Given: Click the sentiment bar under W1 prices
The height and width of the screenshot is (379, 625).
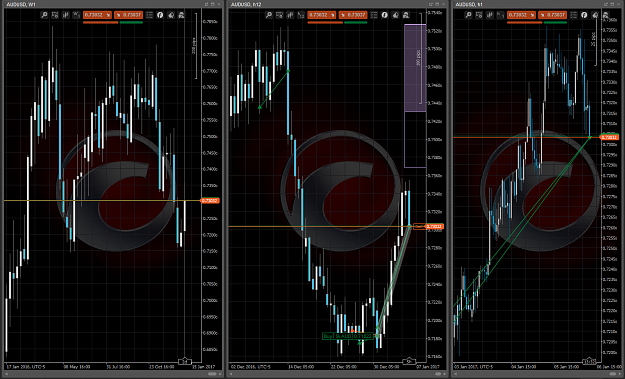Looking at the screenshot, I should (x=113, y=23).
